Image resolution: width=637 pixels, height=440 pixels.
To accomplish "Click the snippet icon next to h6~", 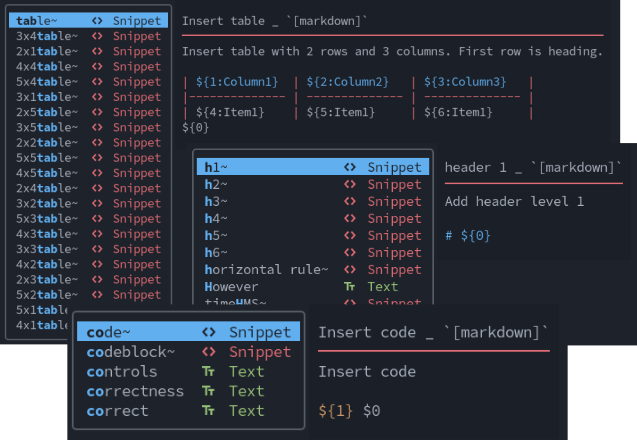I will (349, 252).
